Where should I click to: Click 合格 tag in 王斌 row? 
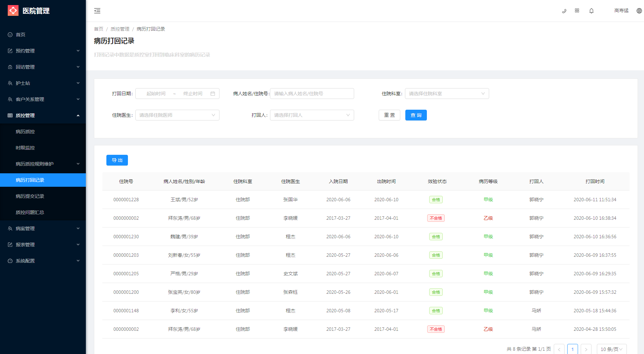[x=436, y=200]
